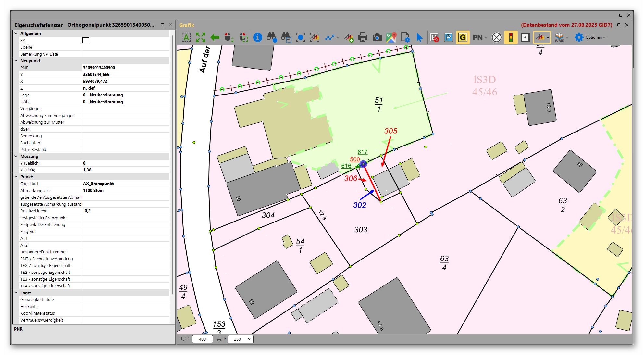
Task: Open the PN dropdown
Action: coord(479,37)
